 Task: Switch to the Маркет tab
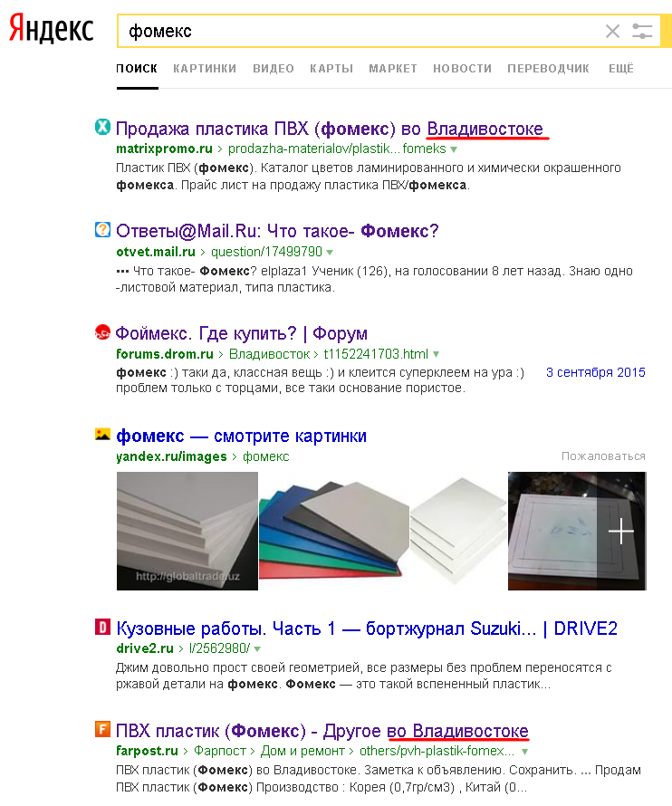393,68
